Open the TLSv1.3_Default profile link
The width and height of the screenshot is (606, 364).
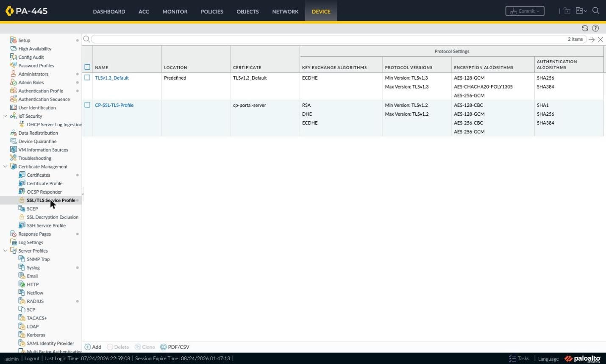112,78
